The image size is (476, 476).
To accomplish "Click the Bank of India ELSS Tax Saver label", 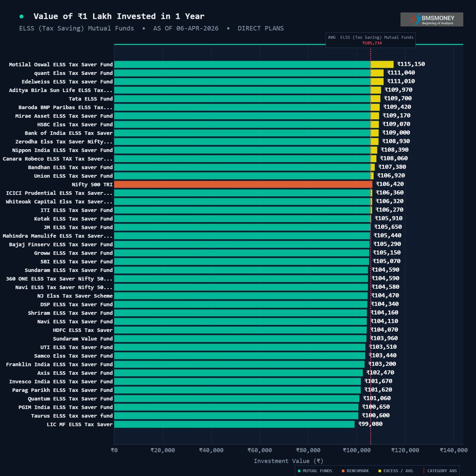I will 69,133.
